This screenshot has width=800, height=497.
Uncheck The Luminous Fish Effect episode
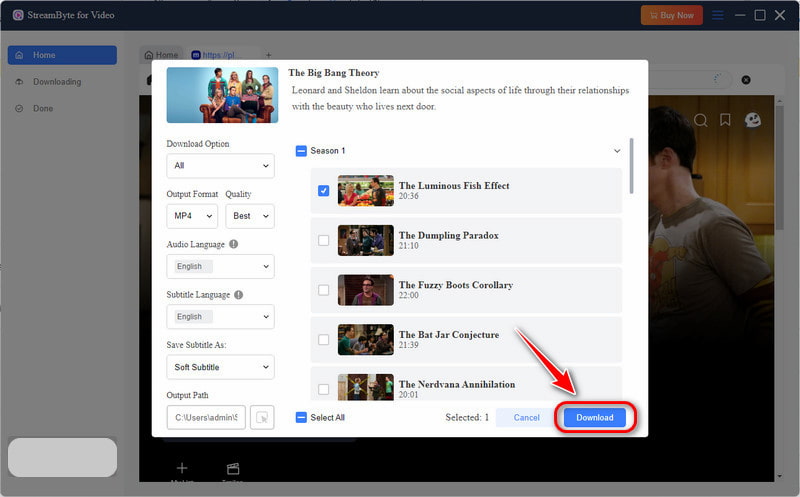(323, 190)
